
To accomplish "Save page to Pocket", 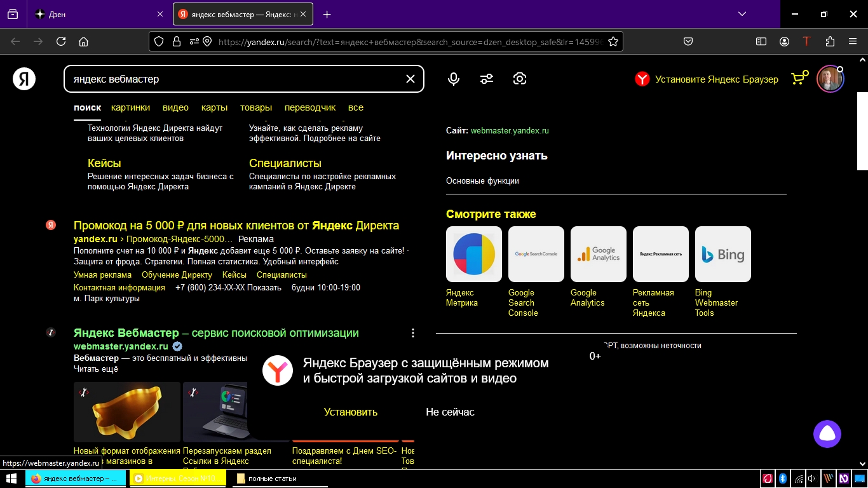I will 688,41.
